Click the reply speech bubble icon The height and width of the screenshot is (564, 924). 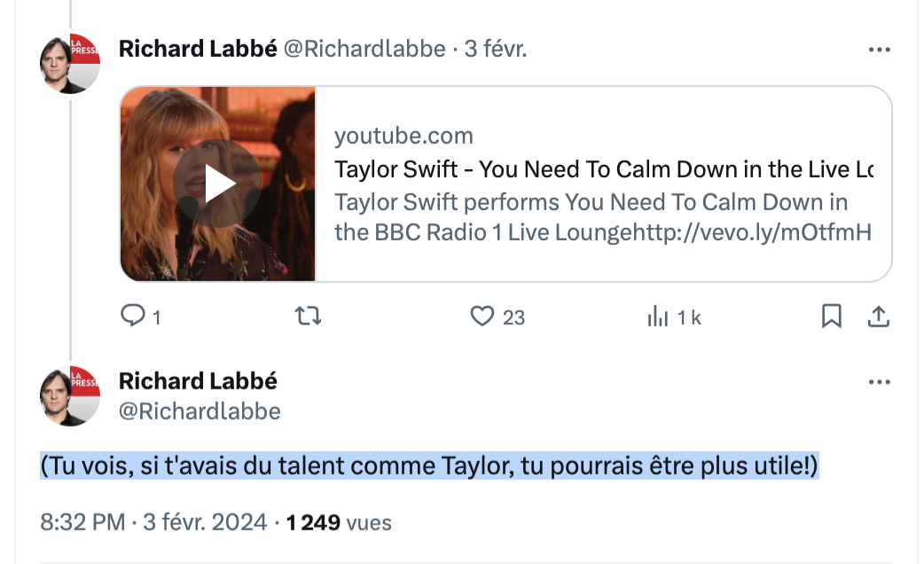pos(133,316)
